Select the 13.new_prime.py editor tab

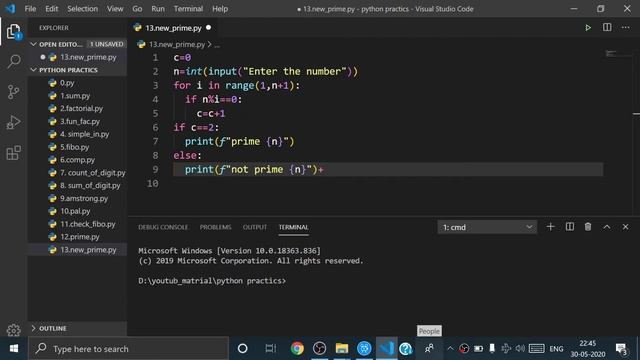click(173, 28)
